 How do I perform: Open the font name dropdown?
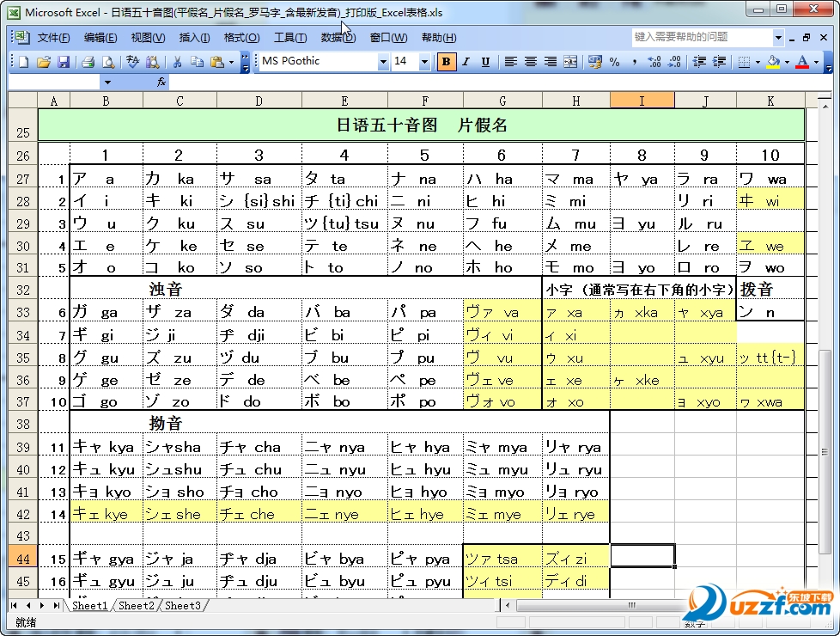tap(383, 62)
